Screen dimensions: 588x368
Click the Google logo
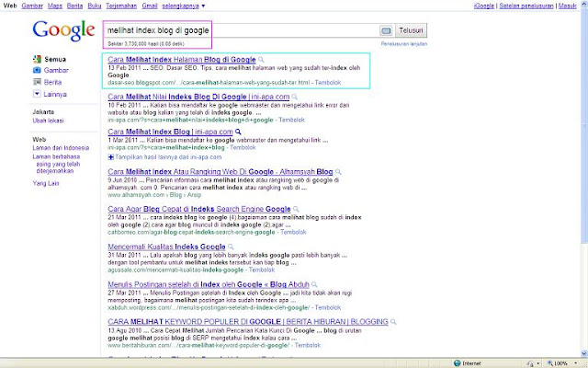click(x=63, y=30)
